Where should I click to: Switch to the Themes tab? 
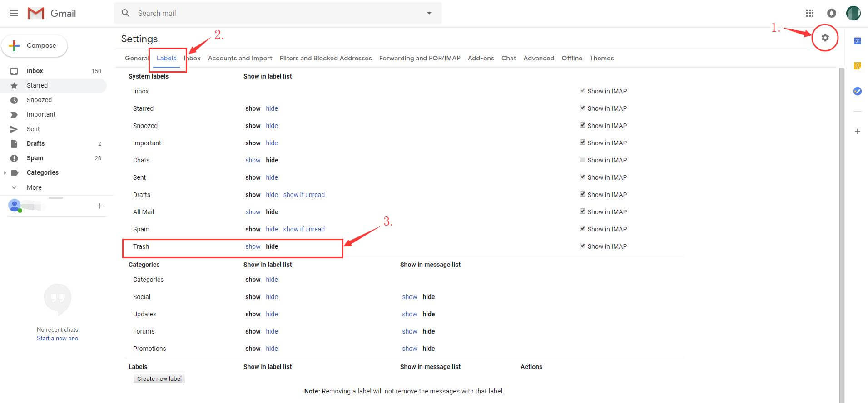602,58
